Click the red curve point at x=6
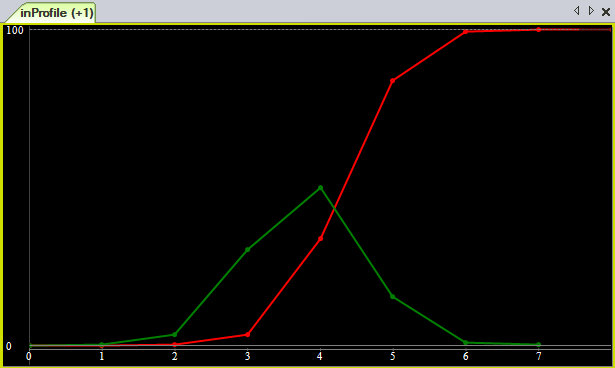Screen dimensions: 615x368 466,32
